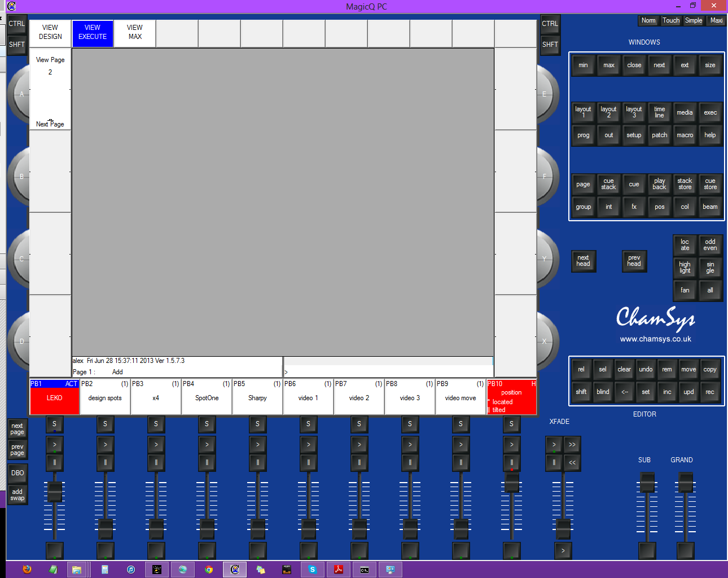Click the undo editor button
The width and height of the screenshot is (728, 578).
[646, 370]
